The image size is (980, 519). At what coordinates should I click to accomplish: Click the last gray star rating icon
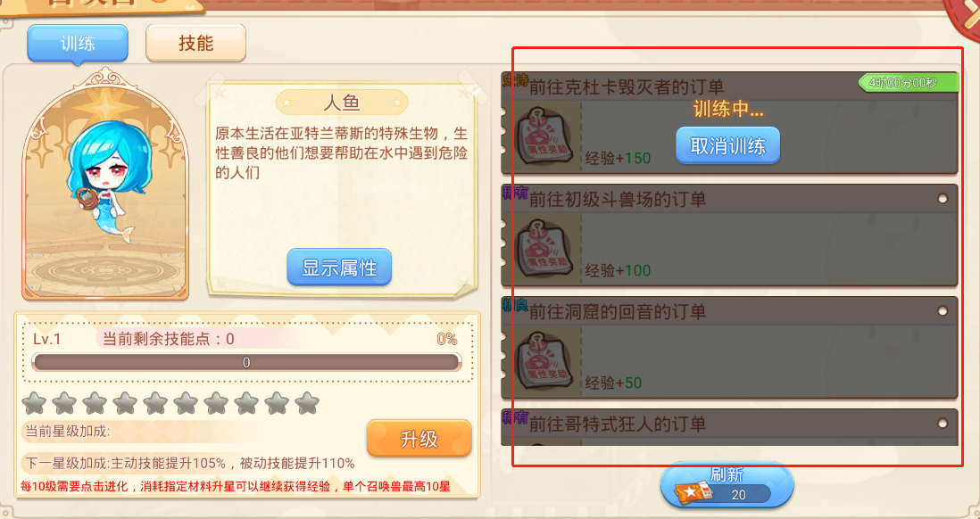pos(307,403)
